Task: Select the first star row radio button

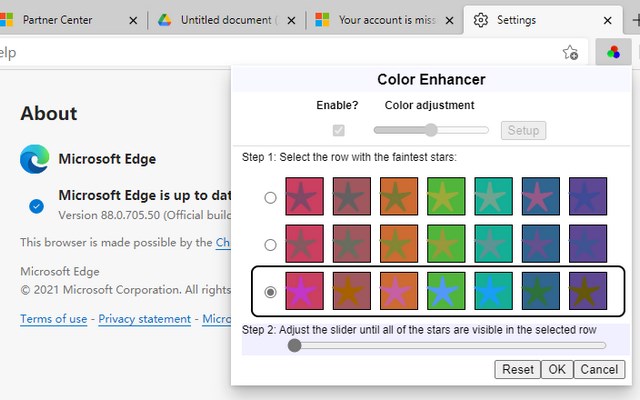Action: [270, 197]
